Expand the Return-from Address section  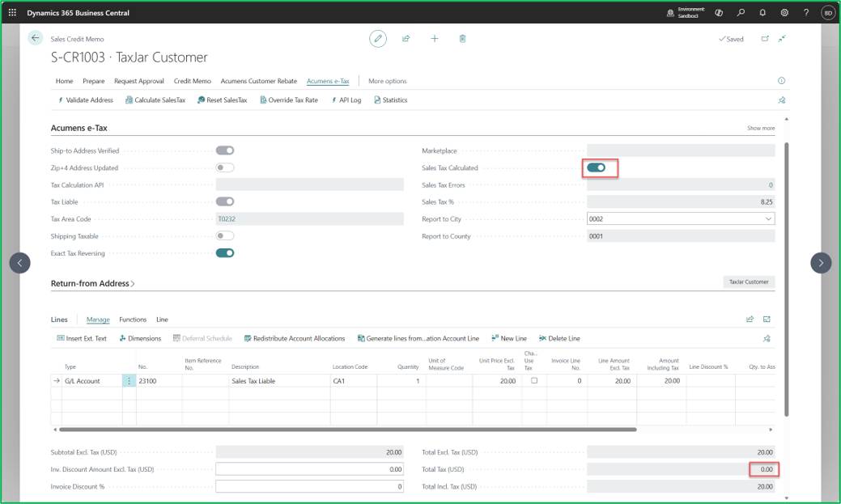(92, 284)
